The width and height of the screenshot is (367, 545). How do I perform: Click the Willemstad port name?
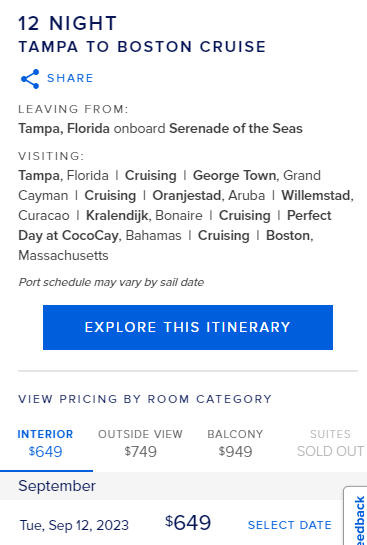click(317, 195)
